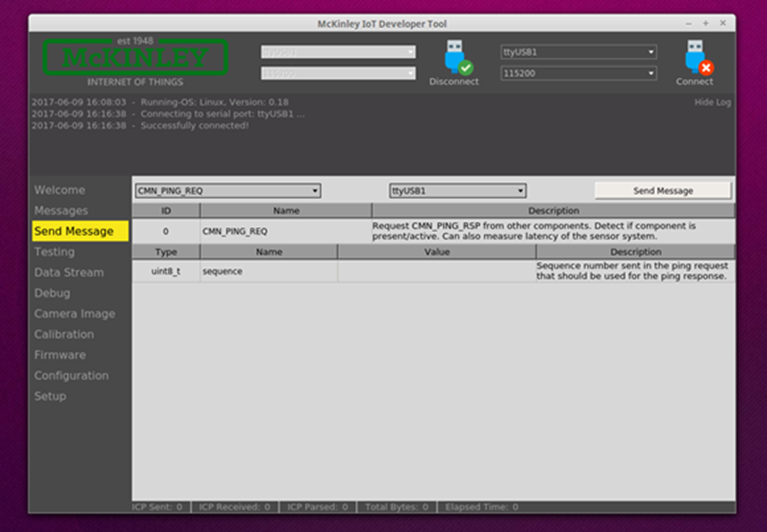Open the disabled port dropdown beside Disconnect
Viewport: 767px width, 532px height.
coord(338,52)
